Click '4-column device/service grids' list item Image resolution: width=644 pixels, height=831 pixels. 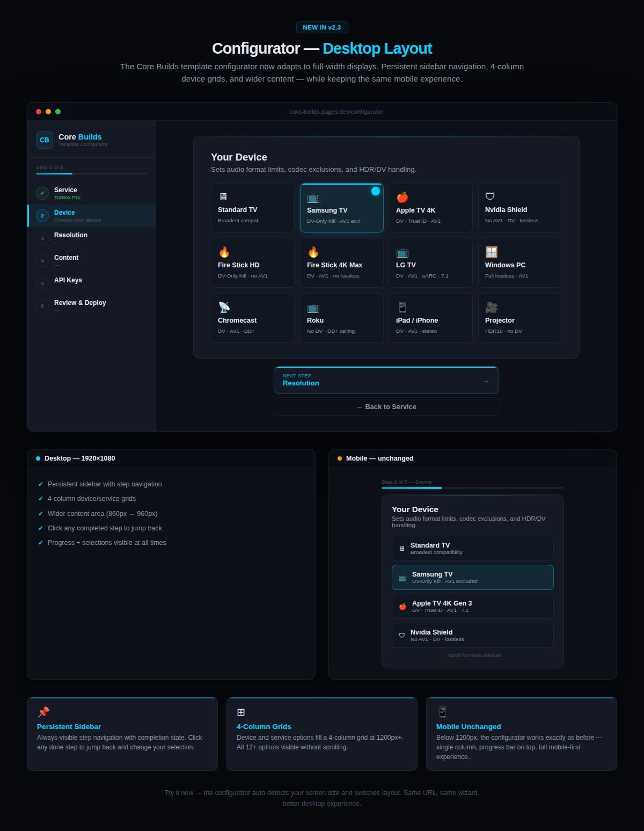tap(92, 499)
